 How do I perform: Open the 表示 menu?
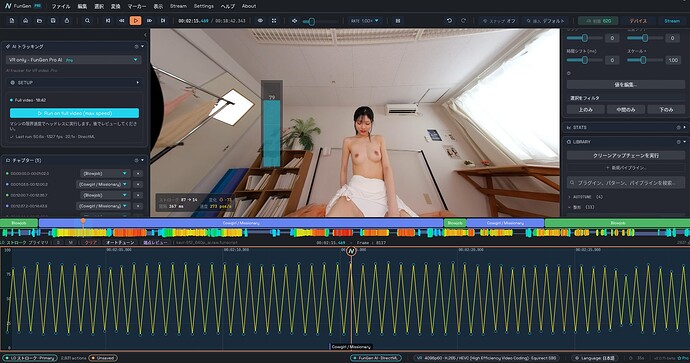coord(158,6)
